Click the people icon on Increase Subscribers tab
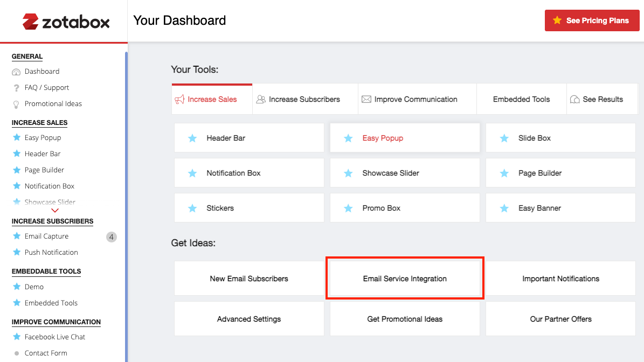 tap(261, 100)
